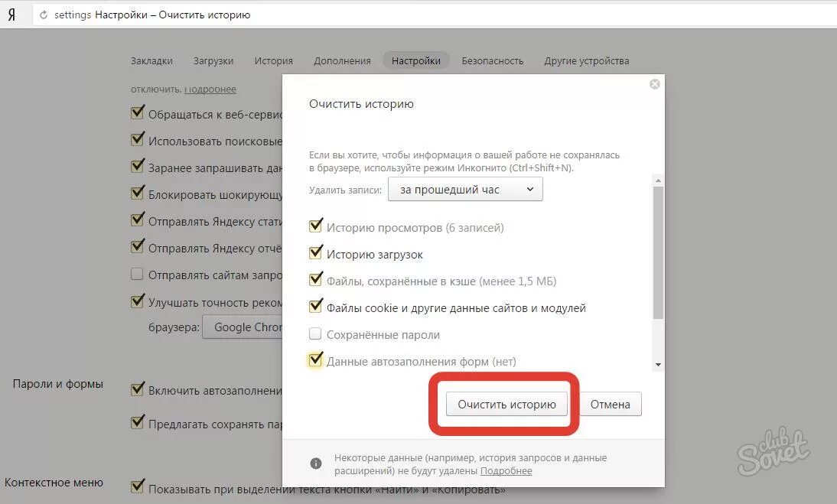
Task: Open 'за прошедший час' period dropdown
Action: click(465, 190)
